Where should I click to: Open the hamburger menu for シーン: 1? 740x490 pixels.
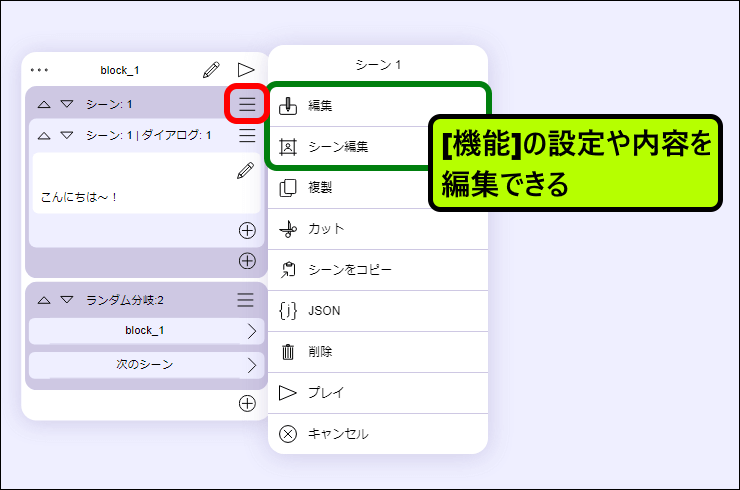(246, 104)
